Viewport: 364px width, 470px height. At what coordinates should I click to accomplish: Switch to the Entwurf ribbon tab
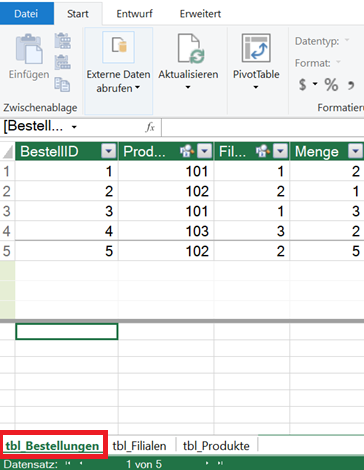pos(134,14)
